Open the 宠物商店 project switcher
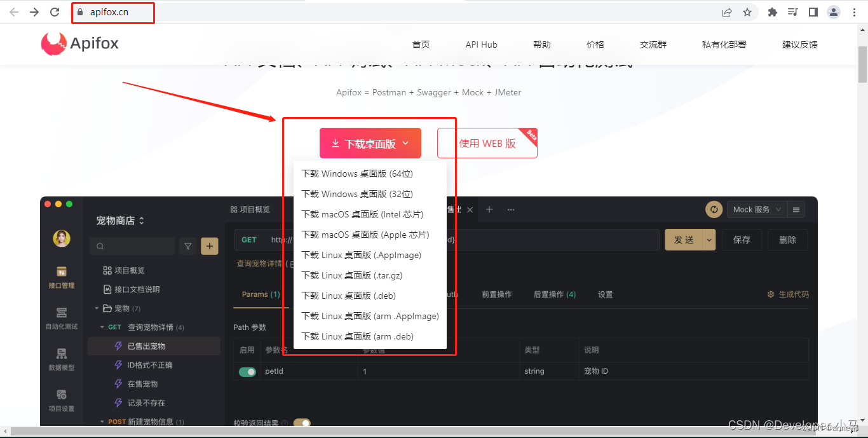The height and width of the screenshot is (438, 868). point(121,221)
